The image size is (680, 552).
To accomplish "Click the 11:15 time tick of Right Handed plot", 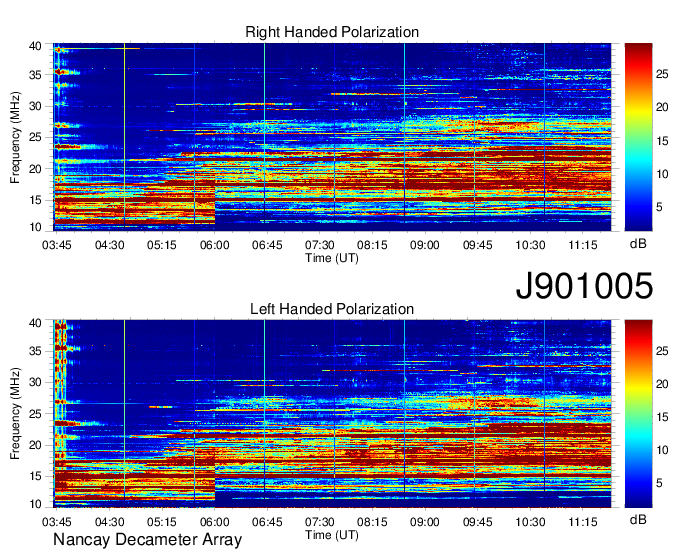I will pos(583,245).
